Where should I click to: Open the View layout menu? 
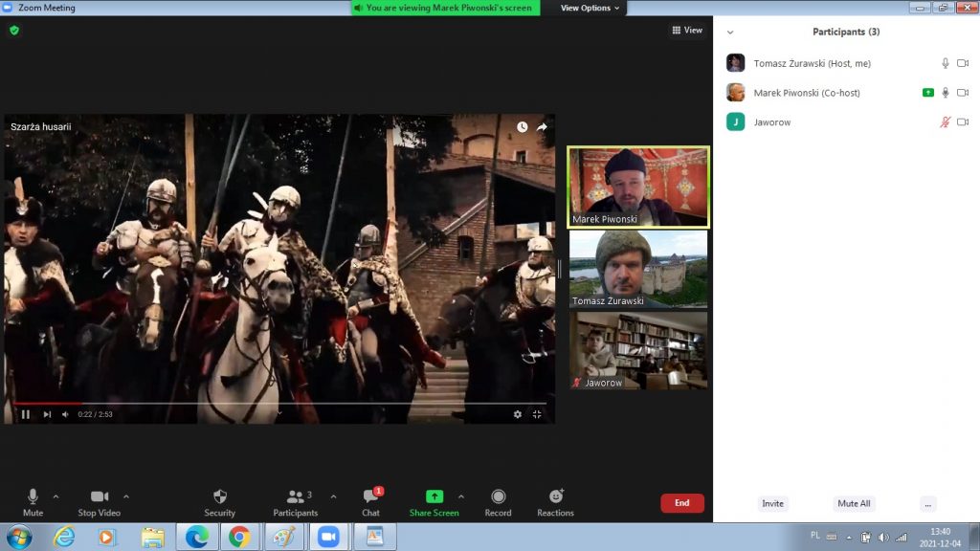tap(687, 31)
